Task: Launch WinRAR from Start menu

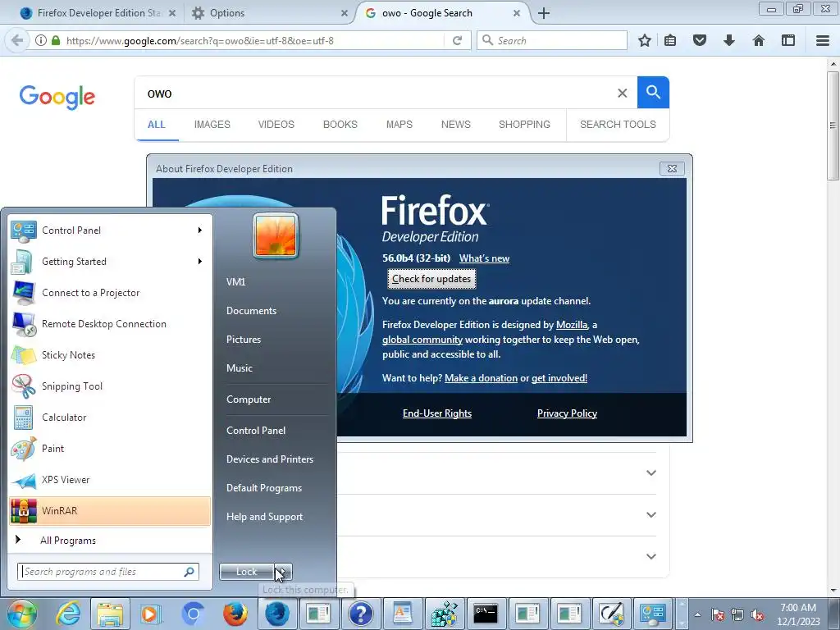Action: point(110,510)
